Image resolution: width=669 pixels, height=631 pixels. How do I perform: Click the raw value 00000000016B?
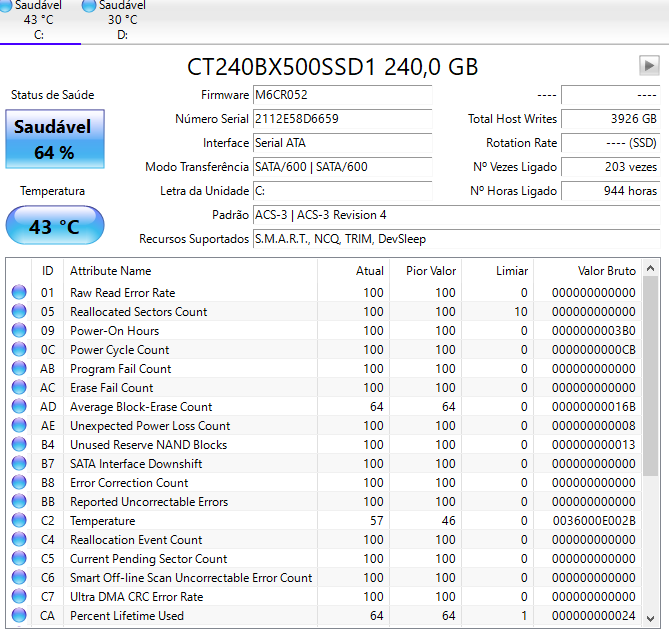point(594,407)
